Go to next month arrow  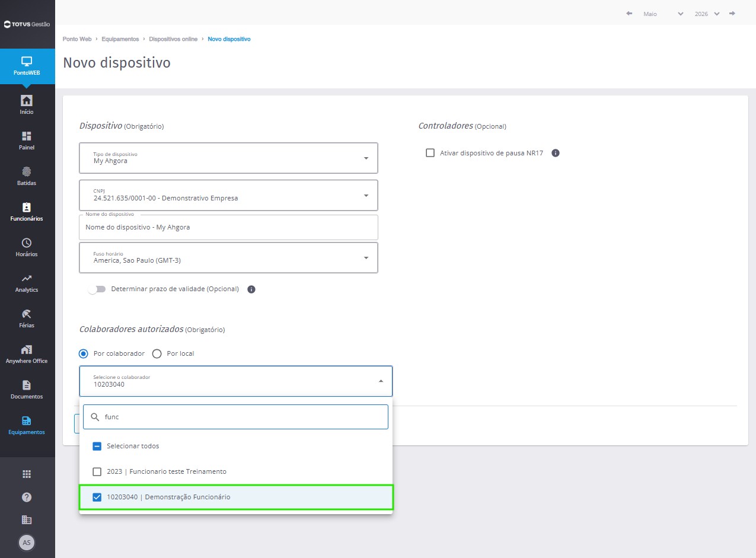point(732,13)
